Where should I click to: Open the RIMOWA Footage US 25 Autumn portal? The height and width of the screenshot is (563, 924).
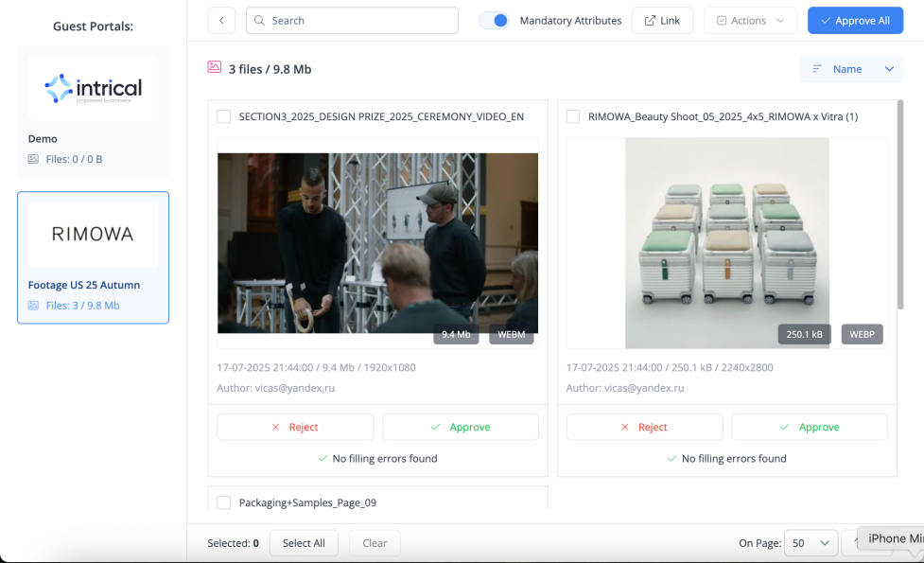[93, 257]
